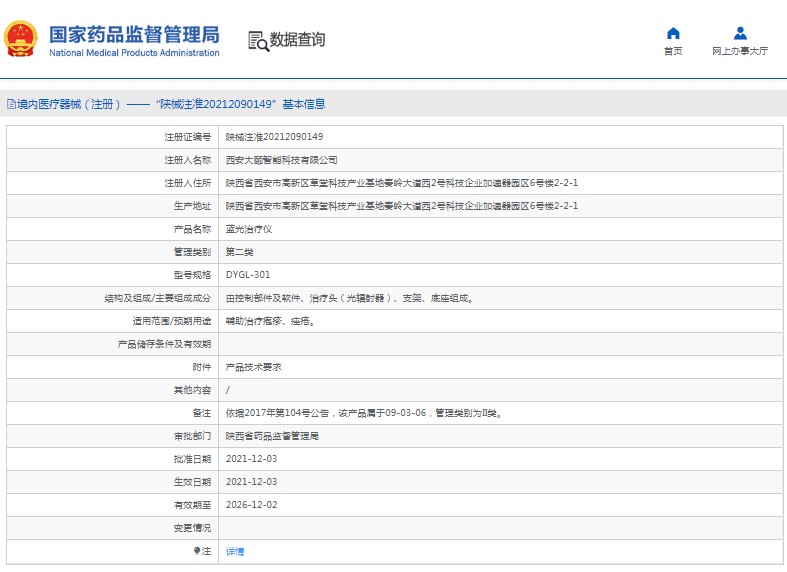The width and height of the screenshot is (787, 572).
Task: Select registrant name 西安大颐智能科技有限公司
Action: click(x=281, y=160)
